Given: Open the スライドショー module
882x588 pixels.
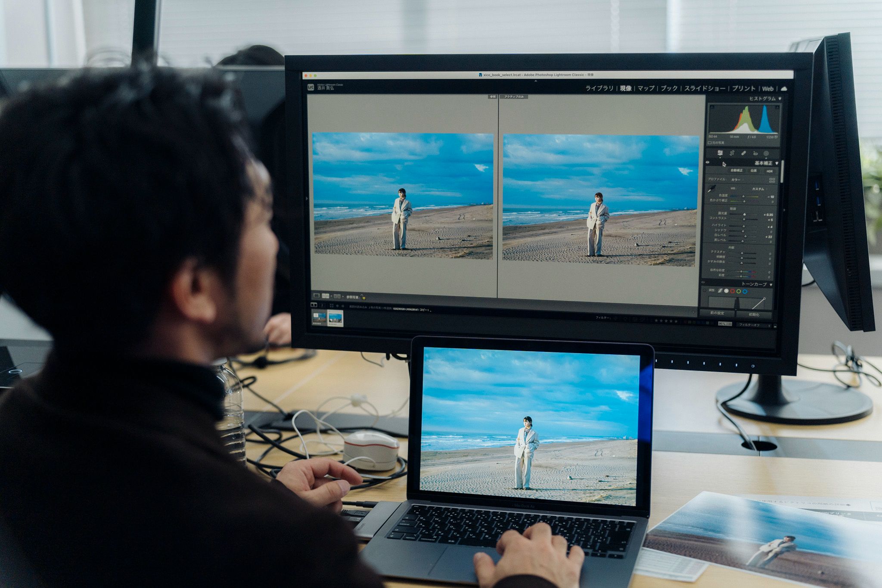Looking at the screenshot, I should (705, 88).
